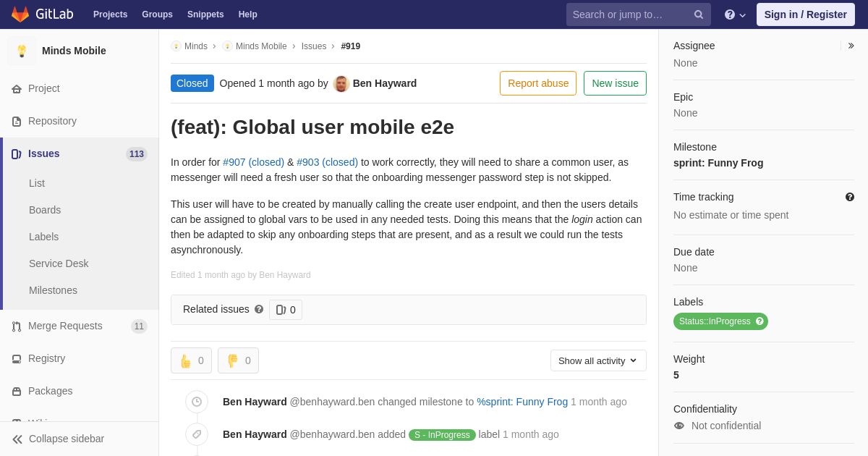
Task: Click the related issues count badge
Action: [x=286, y=310]
